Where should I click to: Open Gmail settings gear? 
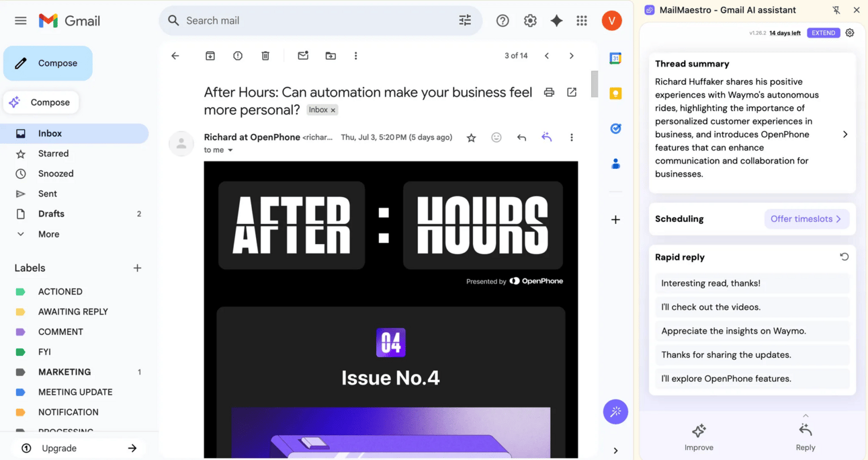click(530, 21)
